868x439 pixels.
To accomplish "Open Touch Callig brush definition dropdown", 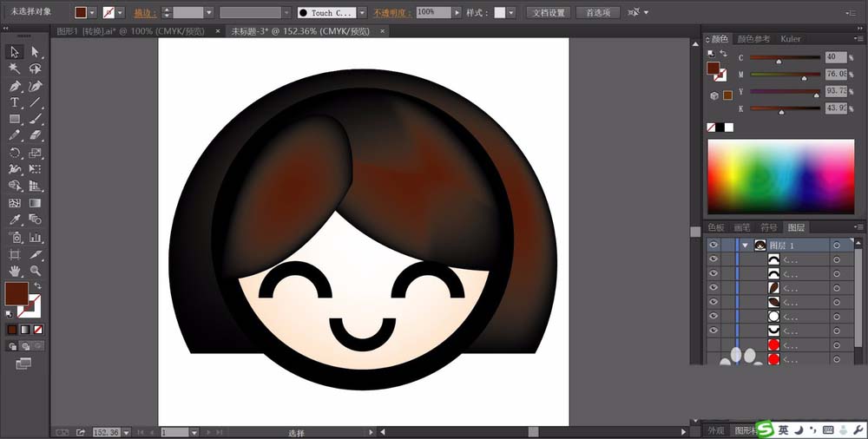I will pyautogui.click(x=362, y=12).
